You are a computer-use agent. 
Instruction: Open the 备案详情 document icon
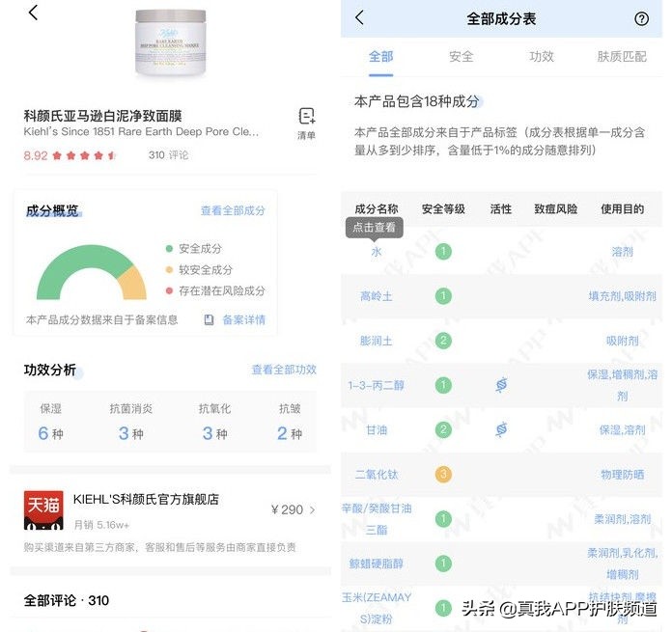coord(209,319)
